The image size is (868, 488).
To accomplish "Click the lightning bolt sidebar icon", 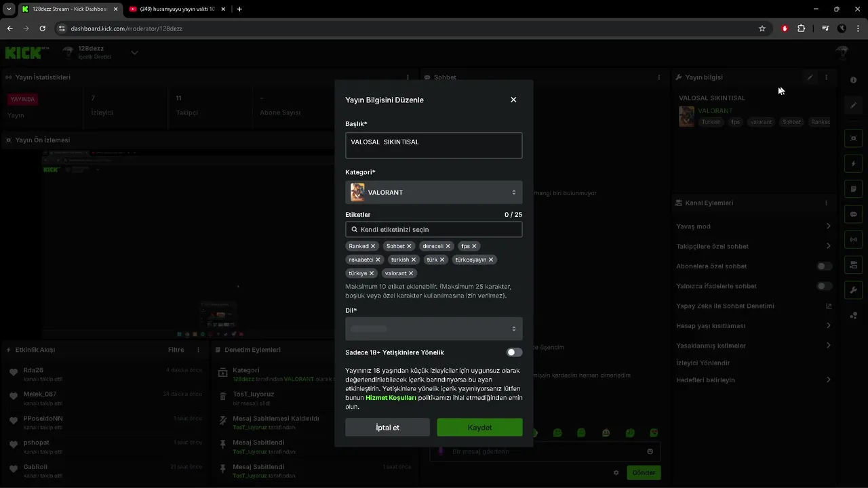I will (853, 163).
